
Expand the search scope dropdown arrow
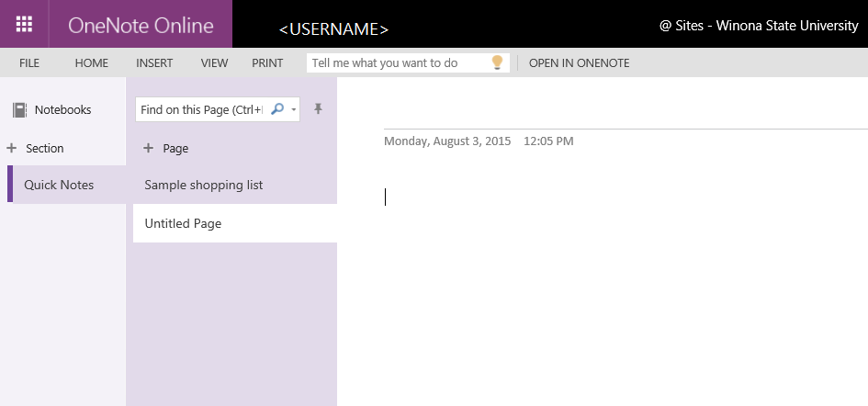coord(294,110)
